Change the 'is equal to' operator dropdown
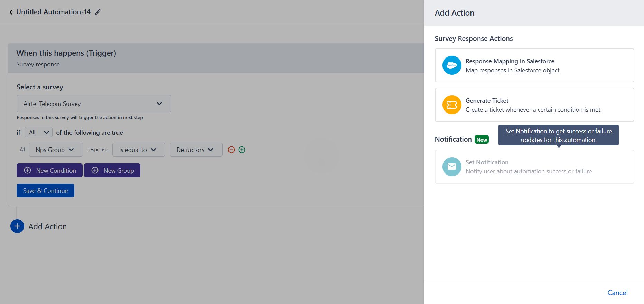Image resolution: width=644 pixels, height=304 pixels. pyautogui.click(x=138, y=150)
